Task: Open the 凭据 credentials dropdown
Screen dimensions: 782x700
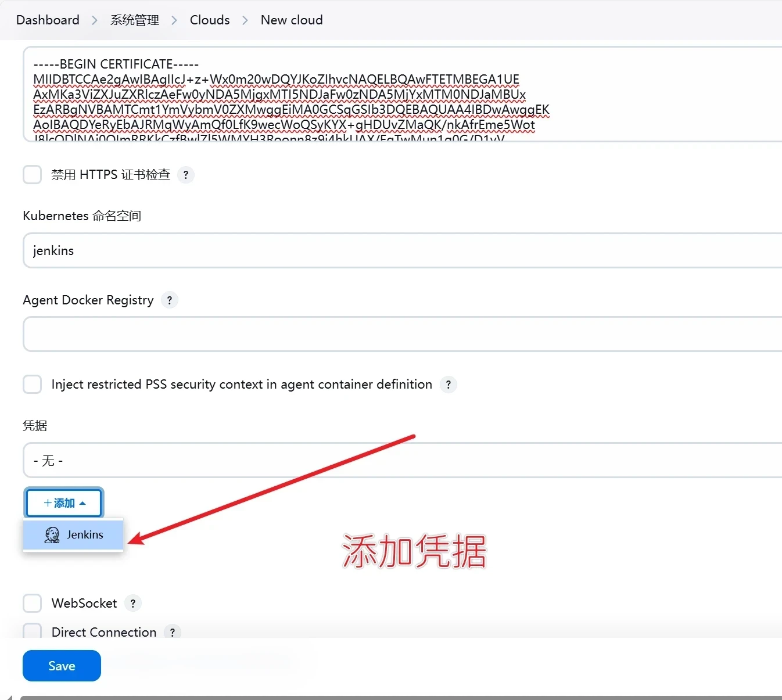Action: click(x=402, y=461)
